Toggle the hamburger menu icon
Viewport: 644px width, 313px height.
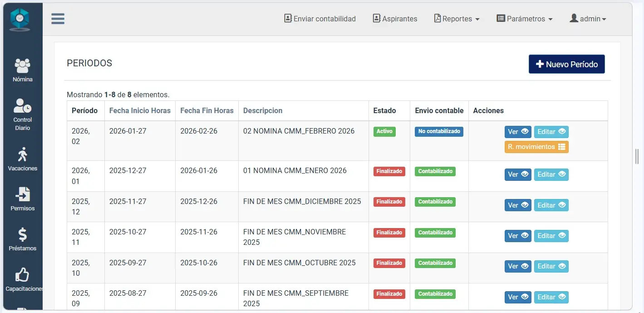(x=58, y=19)
